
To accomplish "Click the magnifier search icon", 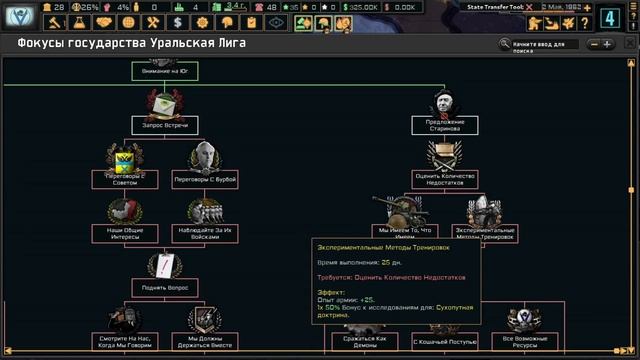I will [504, 43].
